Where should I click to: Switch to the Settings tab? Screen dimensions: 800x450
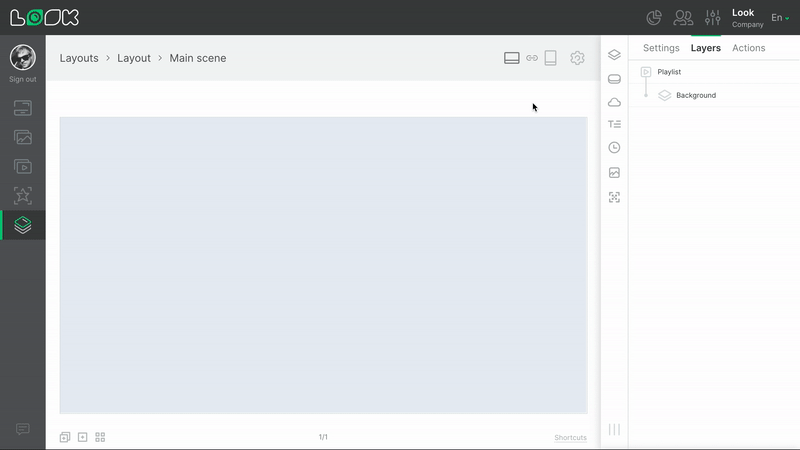click(661, 48)
